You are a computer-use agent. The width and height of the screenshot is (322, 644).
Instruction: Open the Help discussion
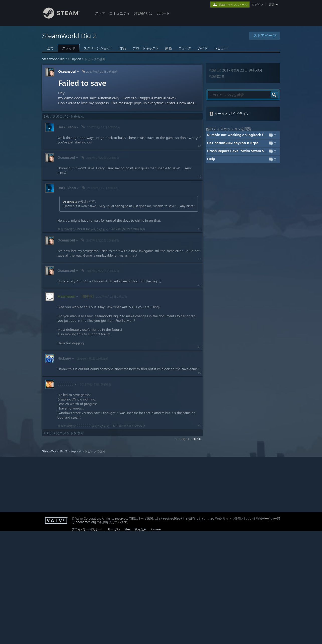pyautogui.click(x=243, y=159)
